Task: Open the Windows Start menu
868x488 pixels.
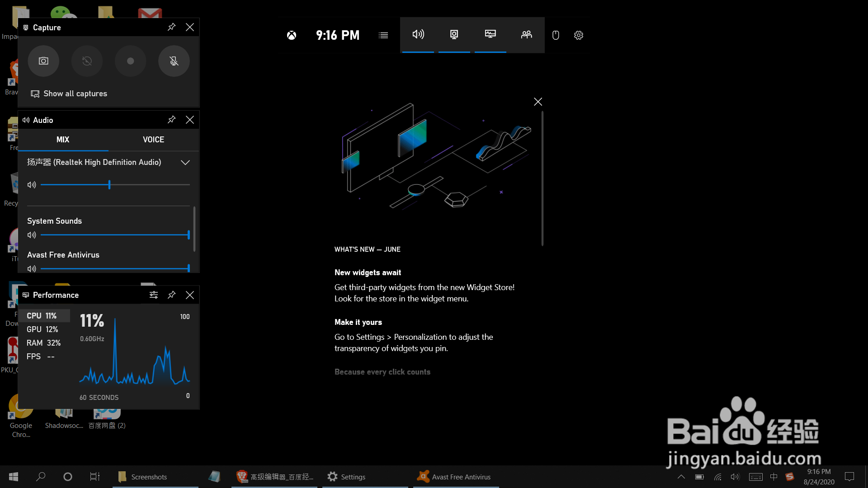Action: (14, 477)
